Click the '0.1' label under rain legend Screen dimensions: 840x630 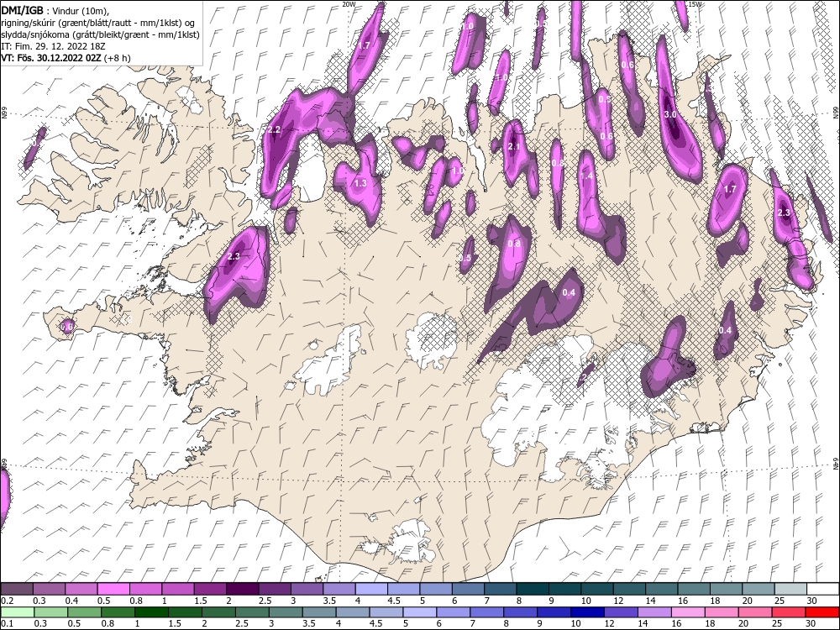(x=7, y=624)
